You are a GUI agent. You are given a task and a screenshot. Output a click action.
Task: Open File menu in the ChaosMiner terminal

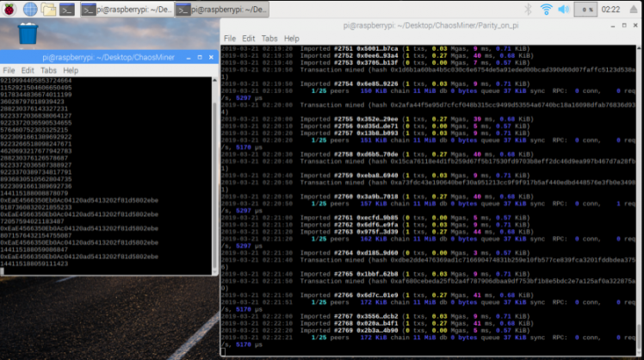[9, 70]
